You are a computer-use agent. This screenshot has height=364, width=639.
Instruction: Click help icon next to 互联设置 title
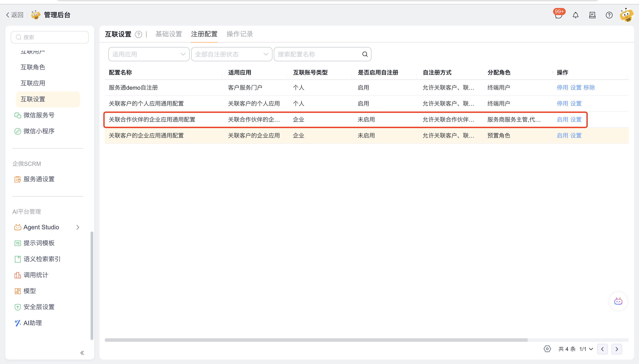pos(138,34)
